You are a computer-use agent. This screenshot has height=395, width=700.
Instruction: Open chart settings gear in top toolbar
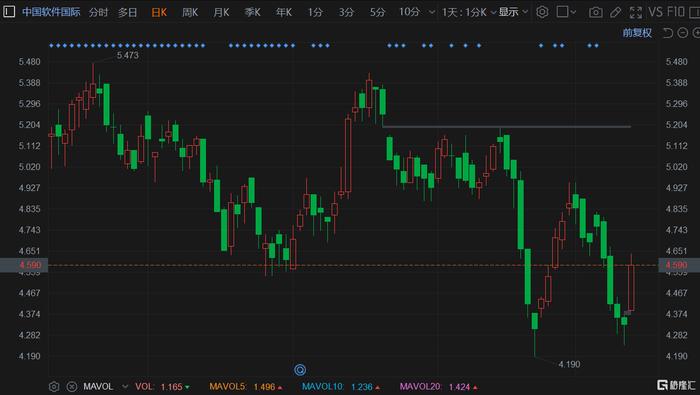point(542,12)
